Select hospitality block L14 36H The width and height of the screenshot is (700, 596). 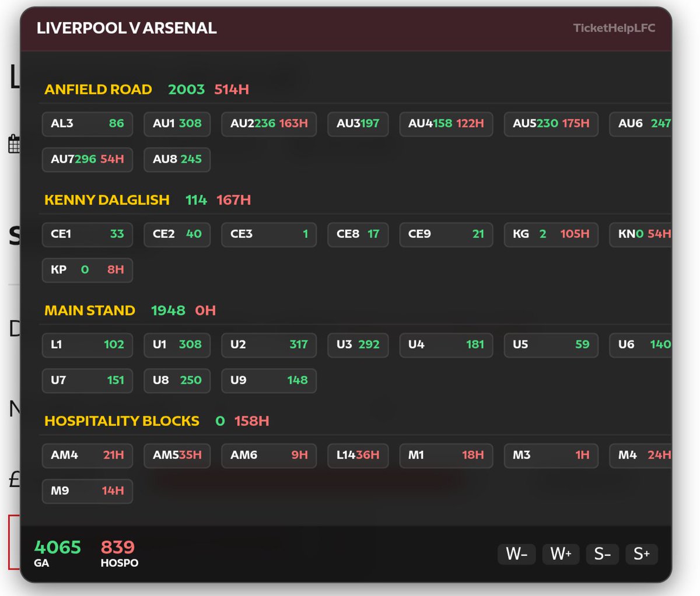pos(358,455)
